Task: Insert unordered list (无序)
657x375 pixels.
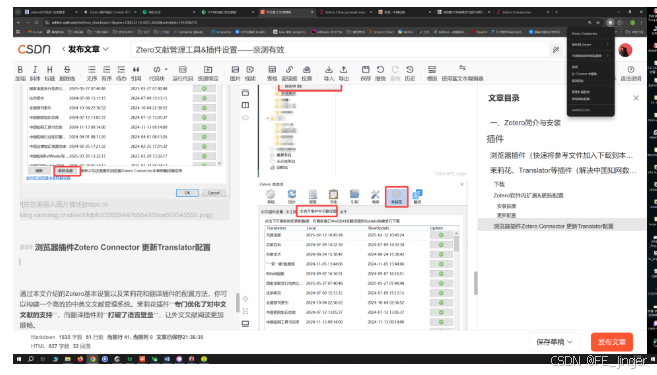Action: tap(91, 73)
